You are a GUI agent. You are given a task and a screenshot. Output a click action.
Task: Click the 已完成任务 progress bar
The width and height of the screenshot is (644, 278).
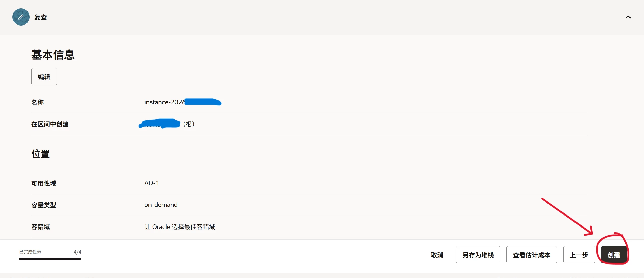click(x=50, y=259)
